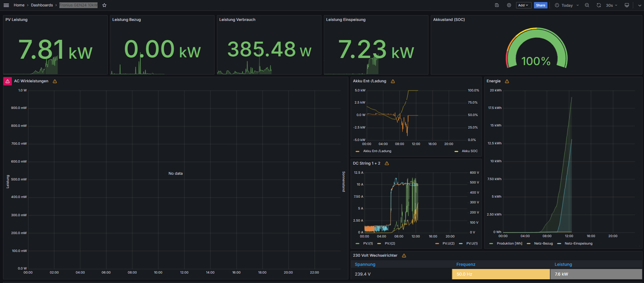Screen dimensions: 644x283
Task: Click the Share button
Action: (540, 5)
